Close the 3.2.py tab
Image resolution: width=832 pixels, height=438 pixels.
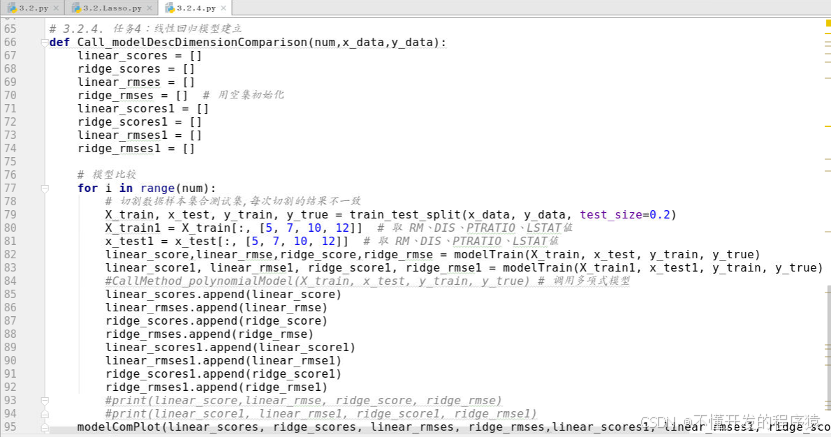56,8
